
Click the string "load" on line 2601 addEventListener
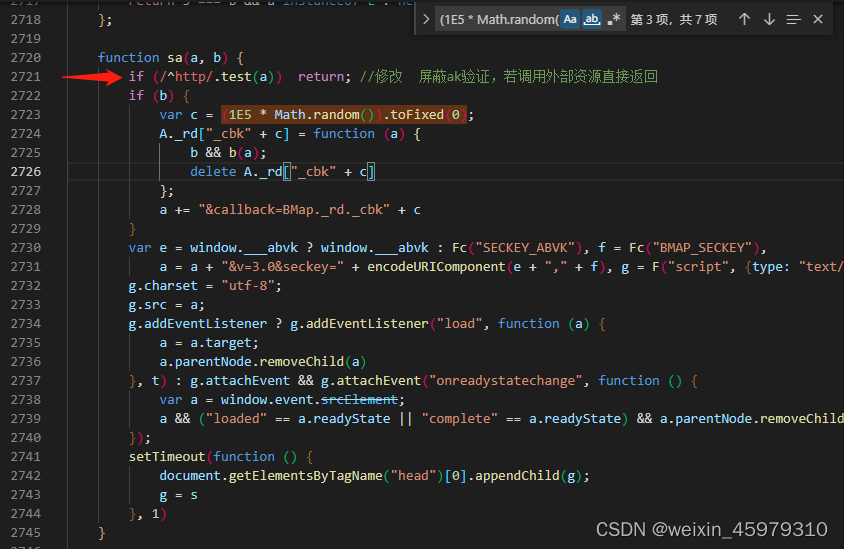click(459, 323)
